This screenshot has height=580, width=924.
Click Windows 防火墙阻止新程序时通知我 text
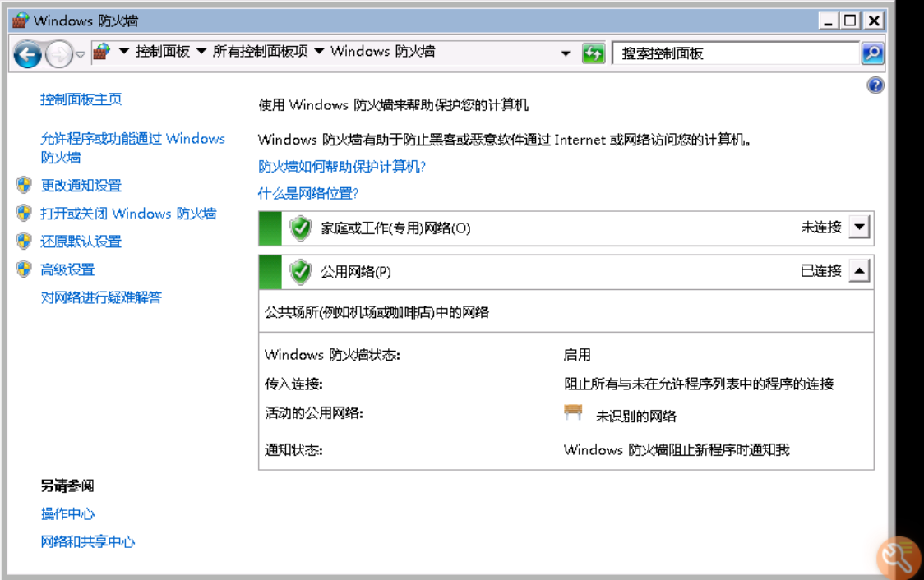pyautogui.click(x=677, y=450)
